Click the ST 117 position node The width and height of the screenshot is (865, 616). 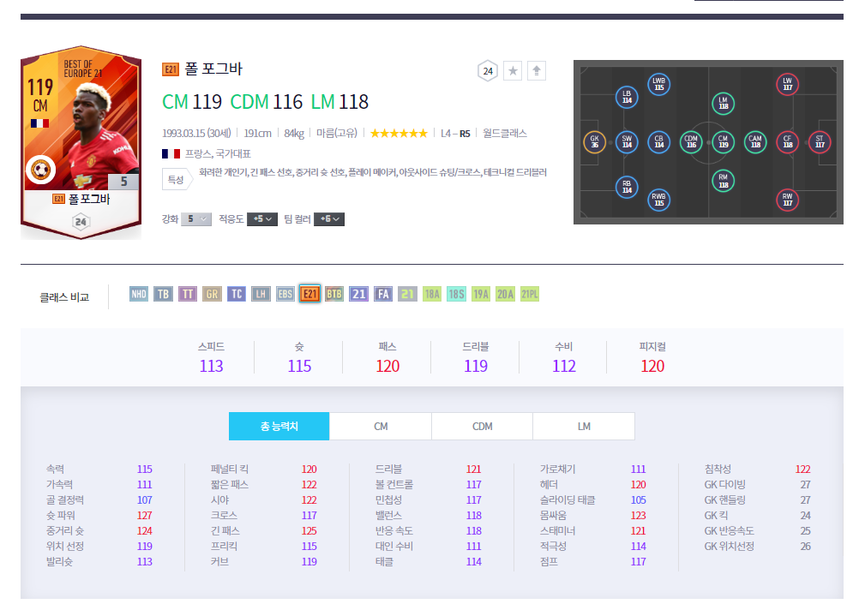(x=820, y=141)
